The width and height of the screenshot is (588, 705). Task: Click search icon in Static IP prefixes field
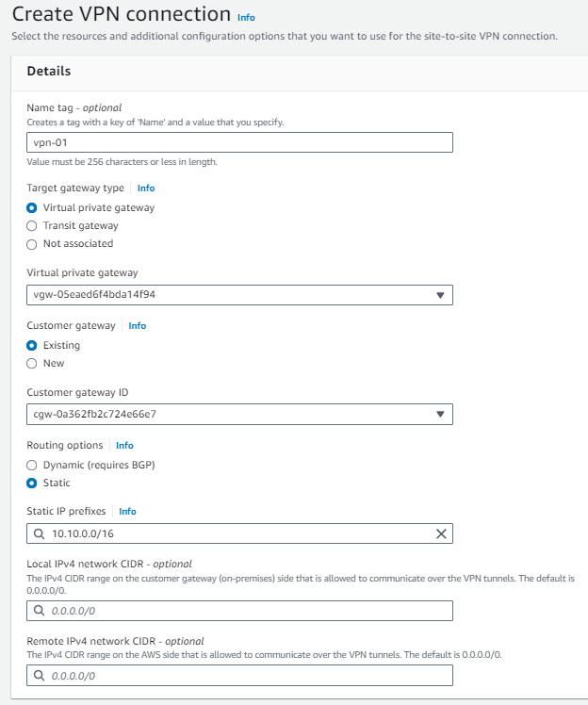[39, 534]
